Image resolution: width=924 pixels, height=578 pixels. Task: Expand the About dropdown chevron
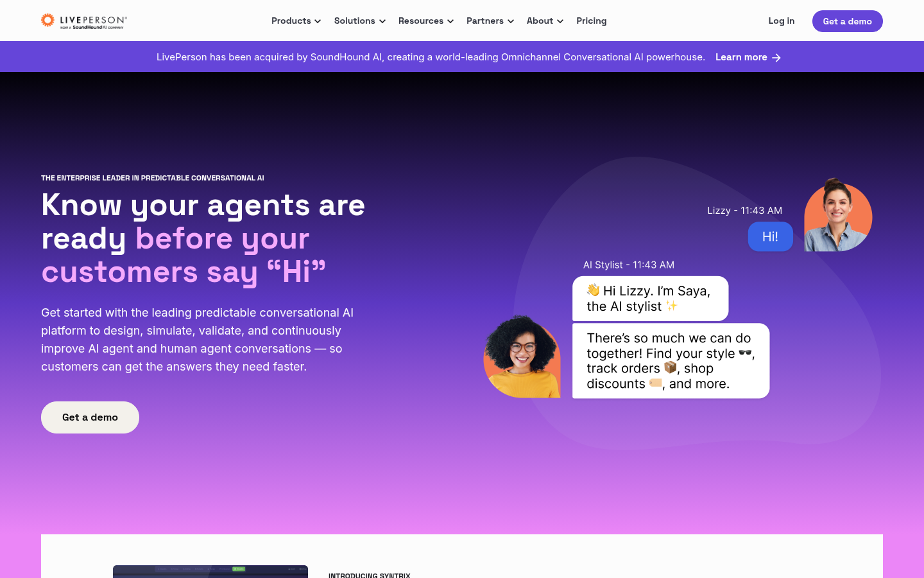pos(560,21)
